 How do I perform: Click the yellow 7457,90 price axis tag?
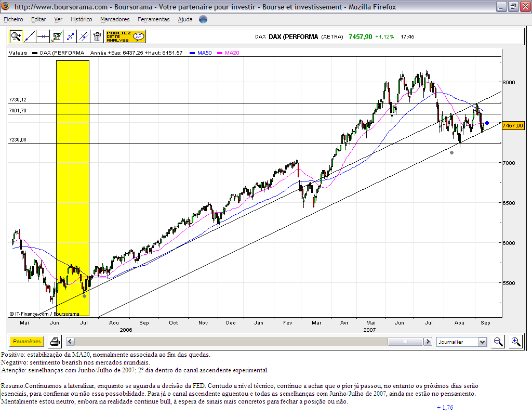click(513, 126)
